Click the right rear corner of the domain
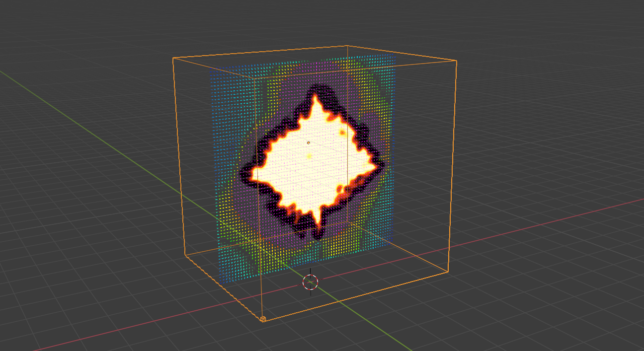 pos(456,60)
